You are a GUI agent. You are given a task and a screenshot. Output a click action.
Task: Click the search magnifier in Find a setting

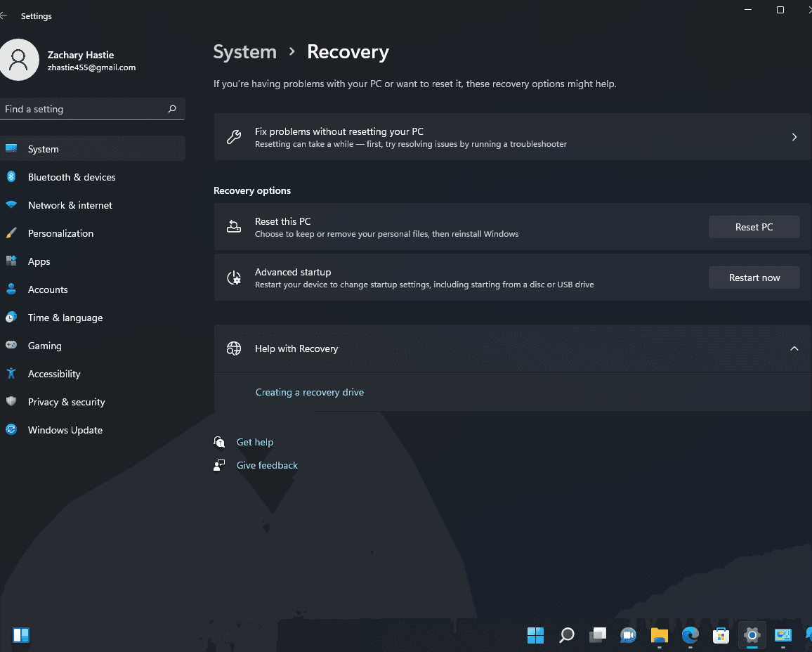pos(172,109)
